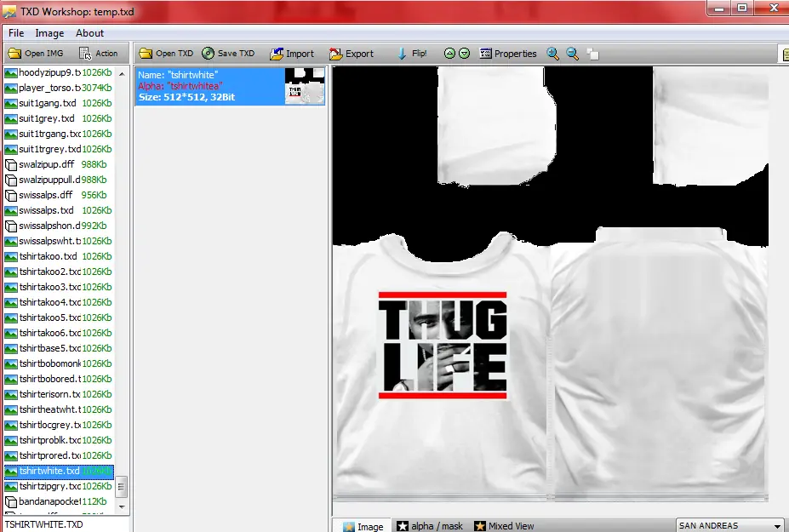This screenshot has width=789, height=532.
Task: Select swissalpshon model file
Action: [59, 226]
